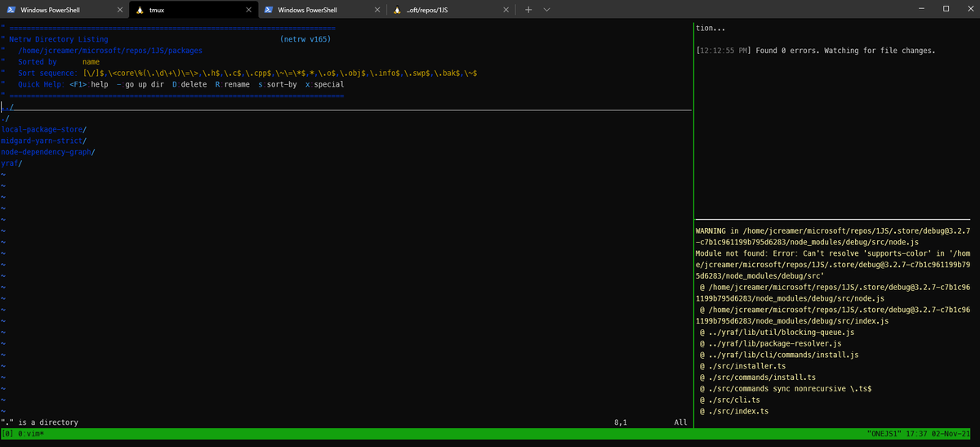This screenshot has height=447, width=980.
Task: Click the PowerShell icon on third tab
Action: point(269,10)
